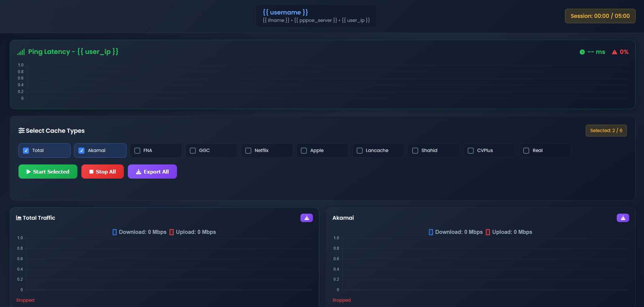644x307 pixels.
Task: Click the warning triangle next to 0%
Action: pyautogui.click(x=615, y=52)
